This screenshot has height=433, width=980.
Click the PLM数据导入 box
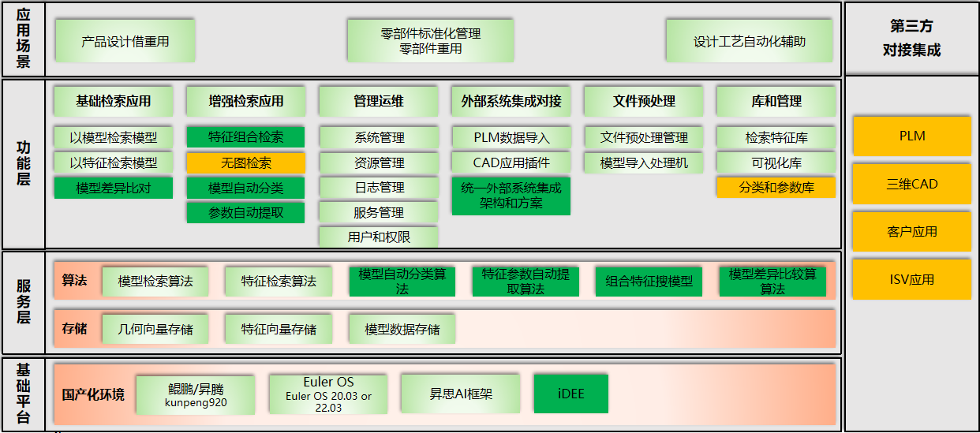(511, 137)
